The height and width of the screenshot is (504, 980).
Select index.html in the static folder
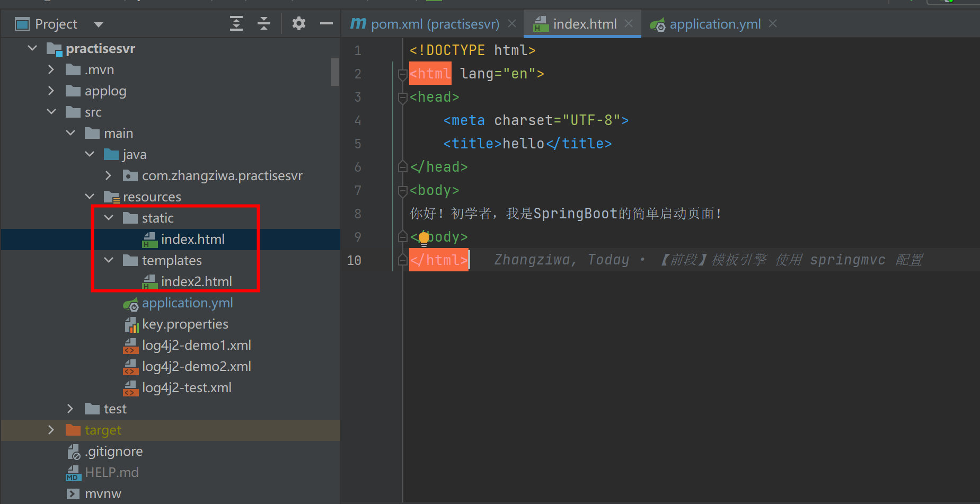192,240
